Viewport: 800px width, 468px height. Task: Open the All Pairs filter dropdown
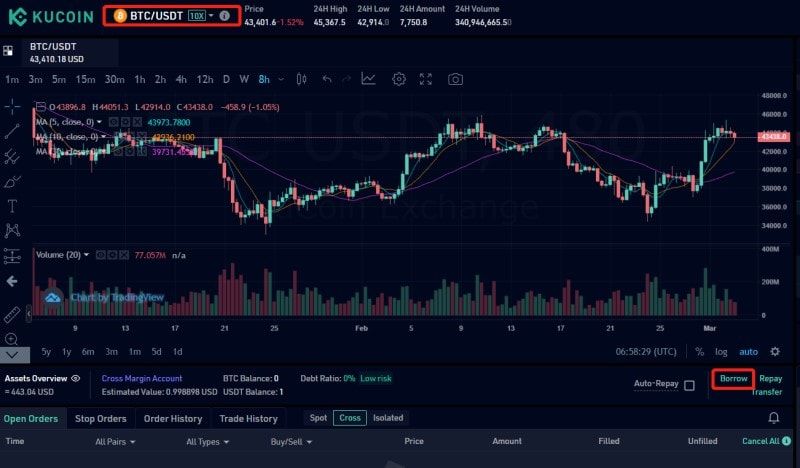115,441
